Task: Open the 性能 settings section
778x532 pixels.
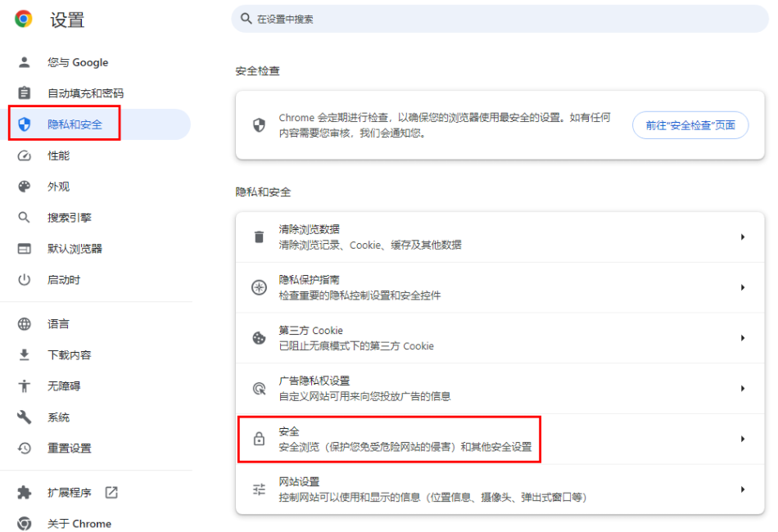Action: pos(95,156)
